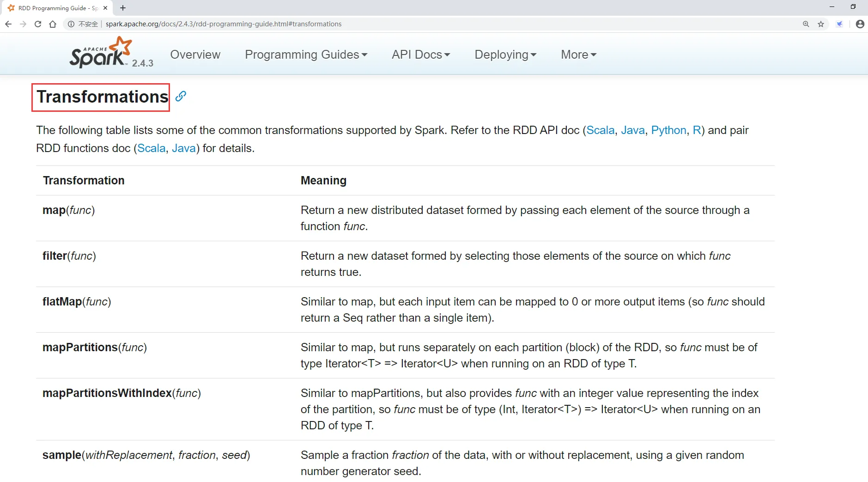Screen dimensions: 868x482
Task: Select the Overview menu item
Action: 195,55
